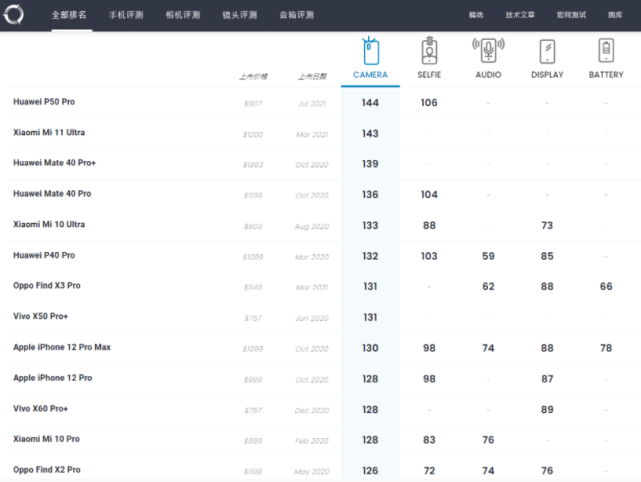The image size is (641, 482).
Task: Open the Apple iPhone 12 Pro entry
Action: pos(53,378)
